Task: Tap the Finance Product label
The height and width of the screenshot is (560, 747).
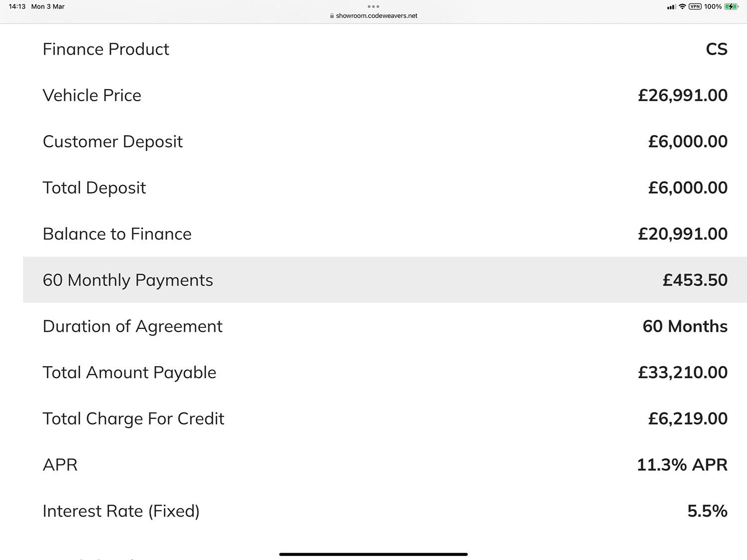Action: (106, 49)
